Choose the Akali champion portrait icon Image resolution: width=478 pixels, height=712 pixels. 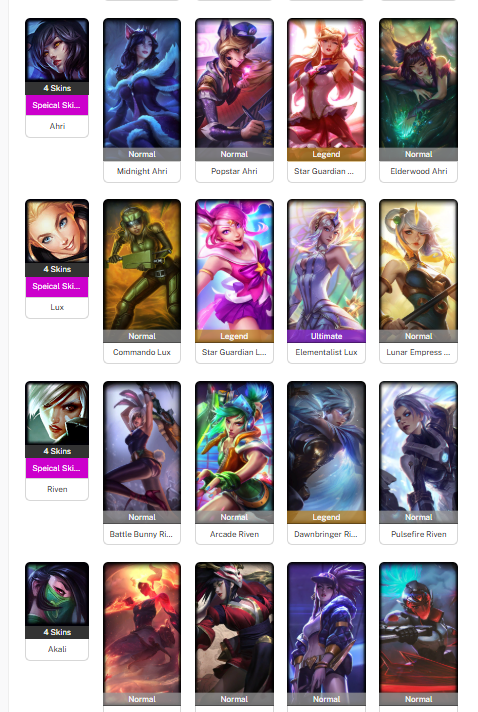(x=57, y=594)
